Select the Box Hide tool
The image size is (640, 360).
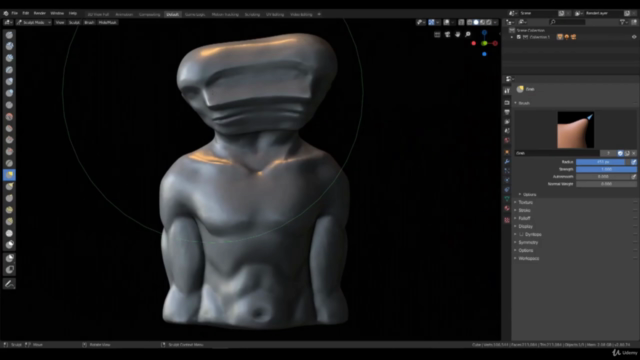point(9,269)
